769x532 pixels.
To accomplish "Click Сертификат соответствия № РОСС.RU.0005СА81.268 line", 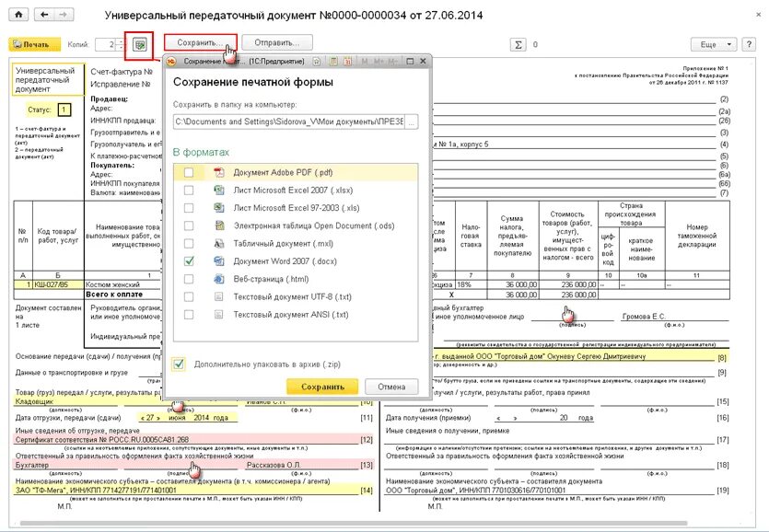I will tap(102, 440).
